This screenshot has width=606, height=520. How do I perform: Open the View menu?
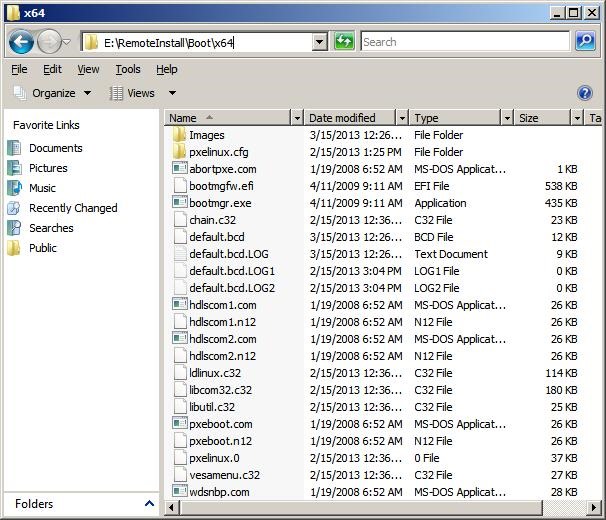[x=88, y=69]
